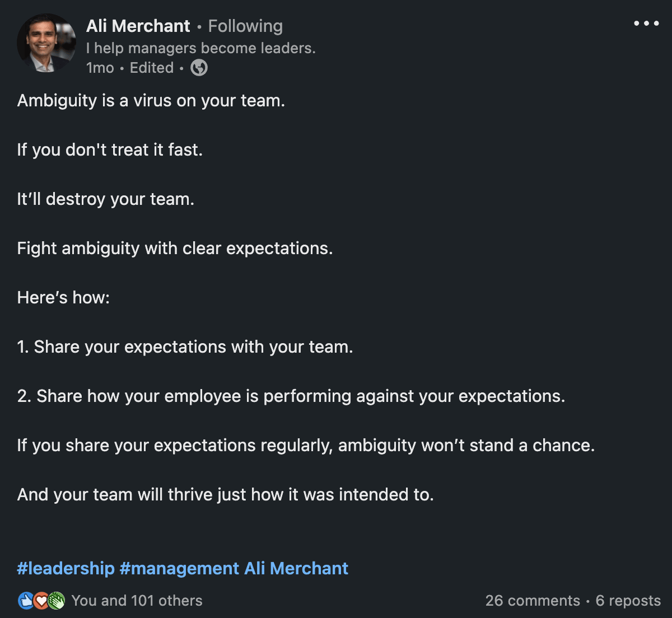Open Ali Merchant's profile photo
This screenshot has height=618, width=672.
(46, 43)
